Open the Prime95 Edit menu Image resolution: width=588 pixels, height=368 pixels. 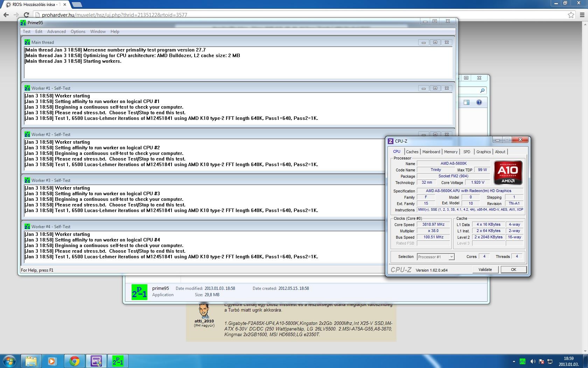pos(38,32)
